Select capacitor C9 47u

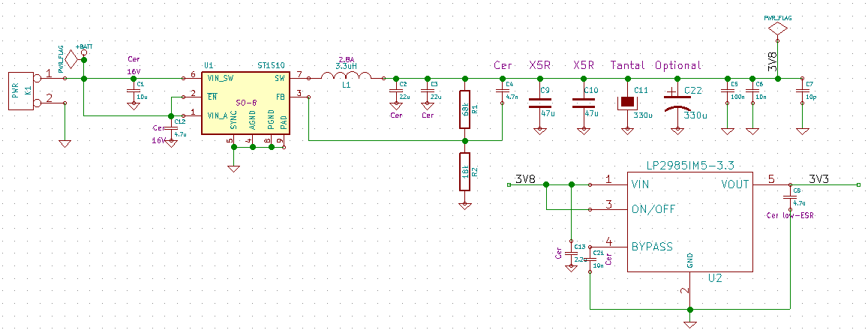pyautogui.click(x=539, y=103)
